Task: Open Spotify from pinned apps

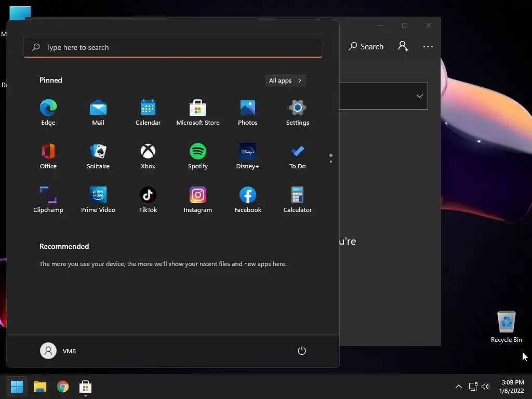Action: click(x=198, y=156)
